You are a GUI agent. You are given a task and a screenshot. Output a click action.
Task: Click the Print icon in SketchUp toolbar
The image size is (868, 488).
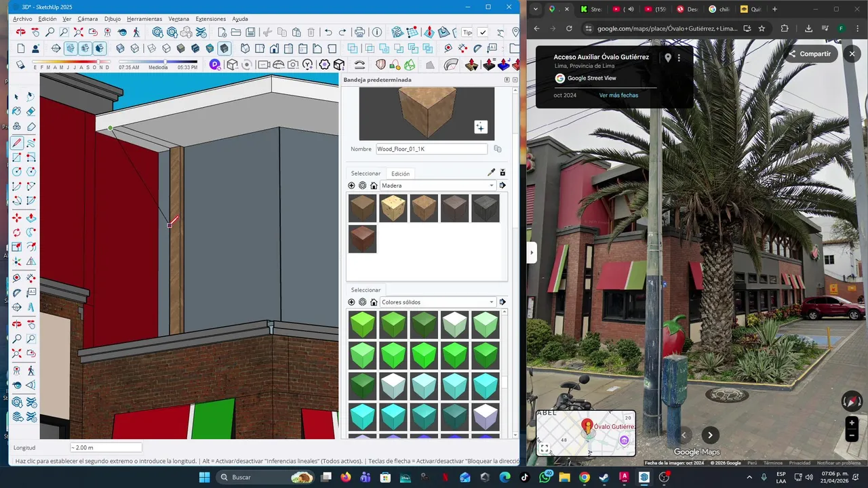[x=359, y=32]
